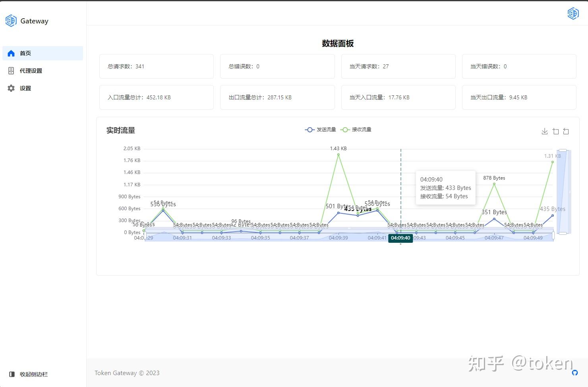Click the Token Gateway © 2023 footer text
The width and height of the screenshot is (588, 387).
(127, 373)
